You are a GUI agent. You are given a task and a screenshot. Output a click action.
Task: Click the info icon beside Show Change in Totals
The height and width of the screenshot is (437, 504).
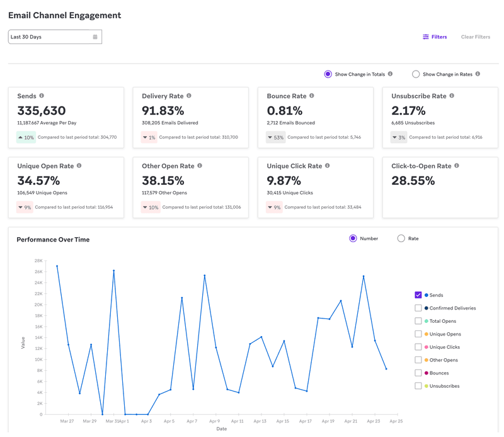pos(391,74)
